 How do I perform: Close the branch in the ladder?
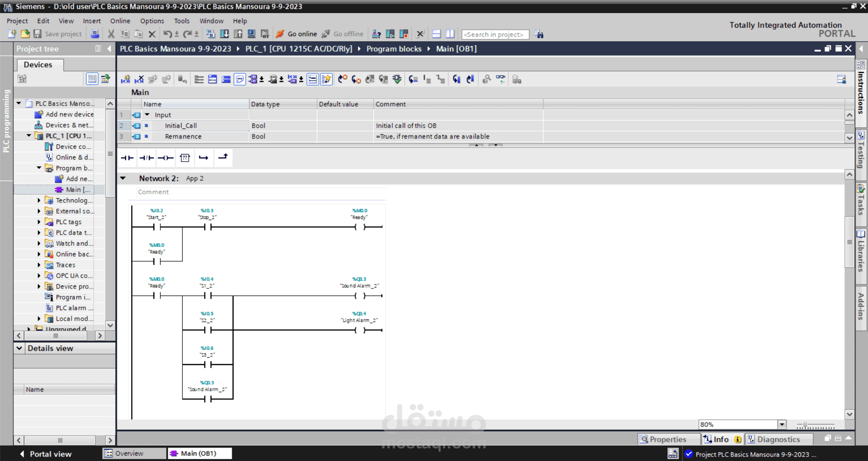pyautogui.click(x=223, y=157)
